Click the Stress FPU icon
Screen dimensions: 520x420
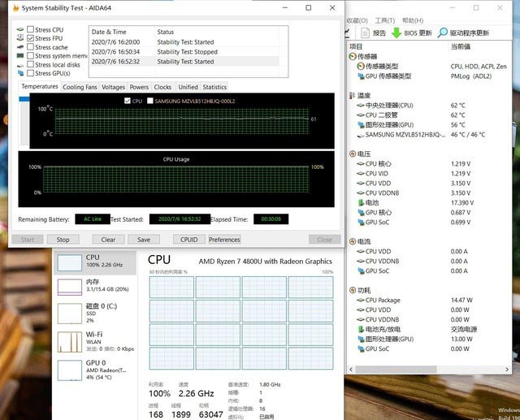point(20,38)
